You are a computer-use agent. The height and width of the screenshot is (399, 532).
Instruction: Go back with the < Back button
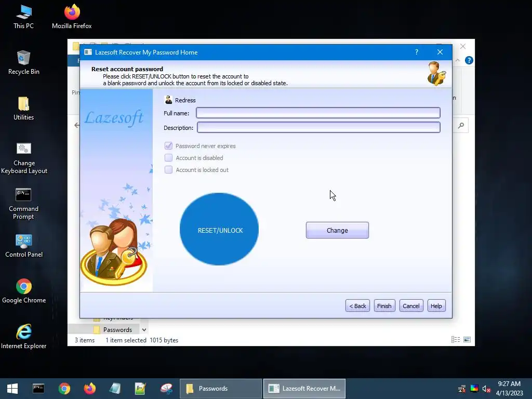pos(357,305)
